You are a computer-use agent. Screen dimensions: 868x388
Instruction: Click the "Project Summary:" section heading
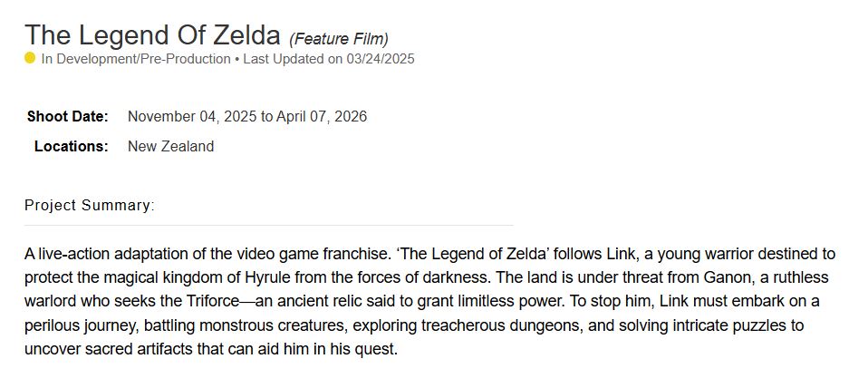(90, 206)
